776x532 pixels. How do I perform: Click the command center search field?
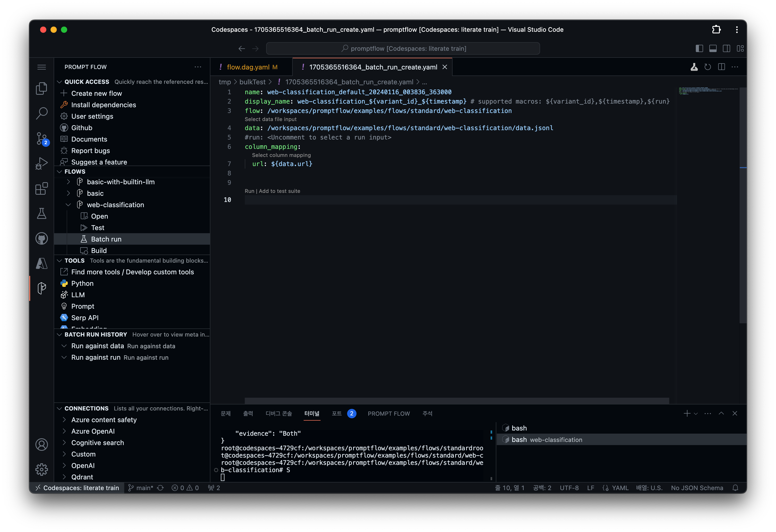pyautogui.click(x=403, y=49)
